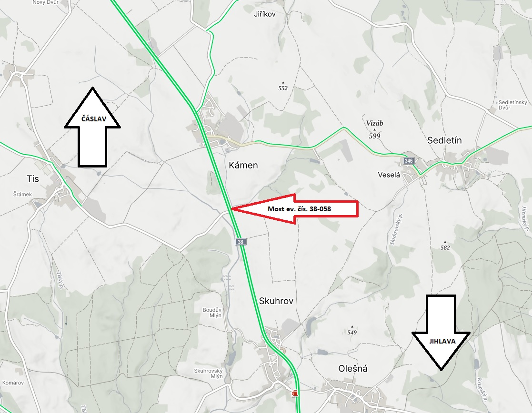Image resolution: width=532 pixels, height=413 pixels.
Task: Click the 549 elevation peak marker
Action: coord(352,326)
